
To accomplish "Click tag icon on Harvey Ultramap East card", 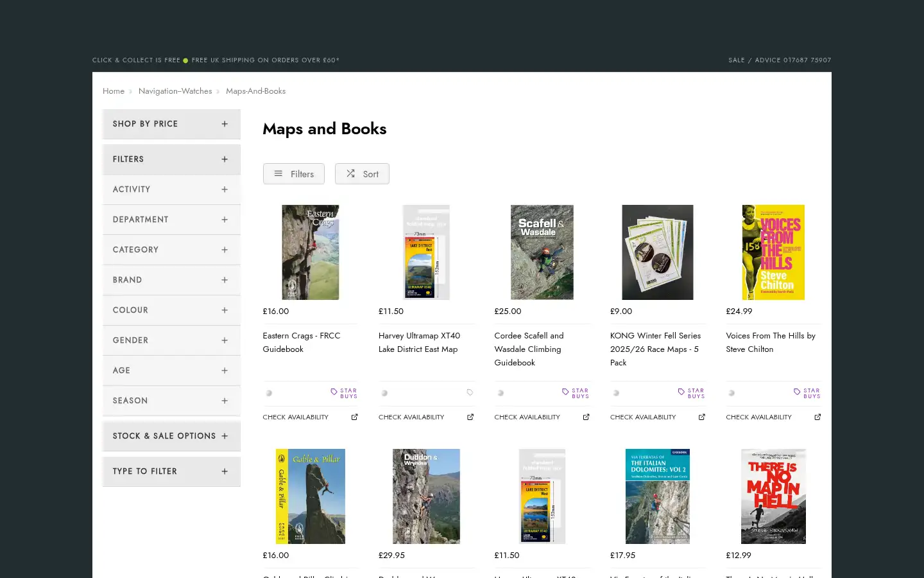I will tap(470, 393).
